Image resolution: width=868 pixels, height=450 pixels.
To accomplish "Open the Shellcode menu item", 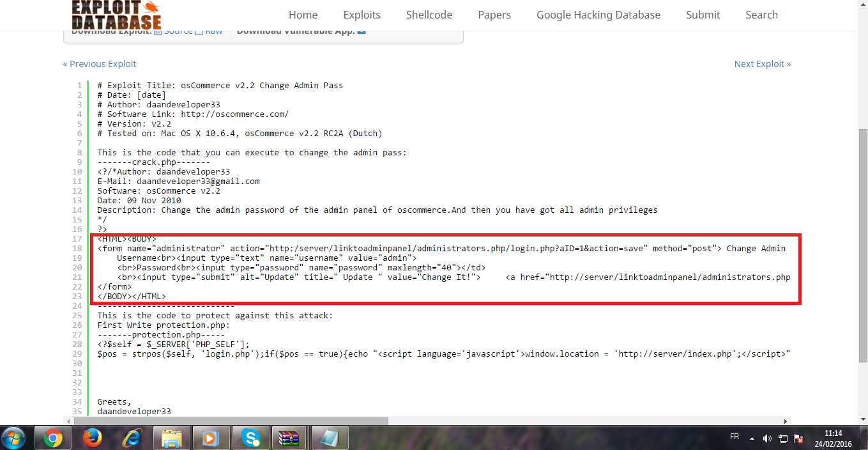I will [x=429, y=15].
